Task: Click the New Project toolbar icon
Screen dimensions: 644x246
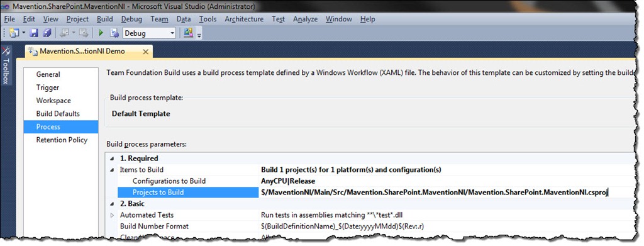Action: pyautogui.click(x=14, y=33)
